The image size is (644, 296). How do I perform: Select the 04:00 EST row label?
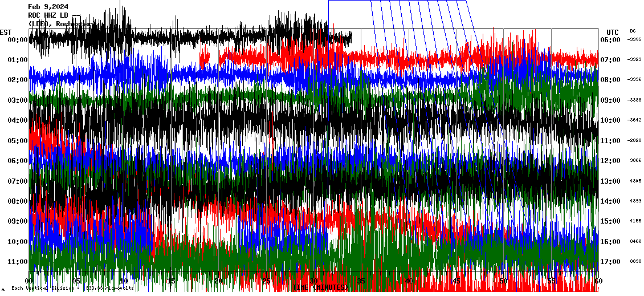coord(18,120)
